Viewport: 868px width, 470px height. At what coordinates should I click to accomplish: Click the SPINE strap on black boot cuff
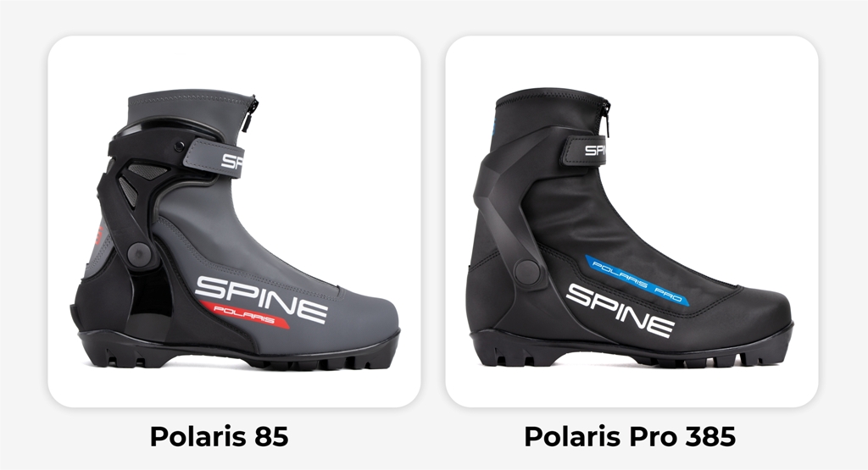coord(587,149)
